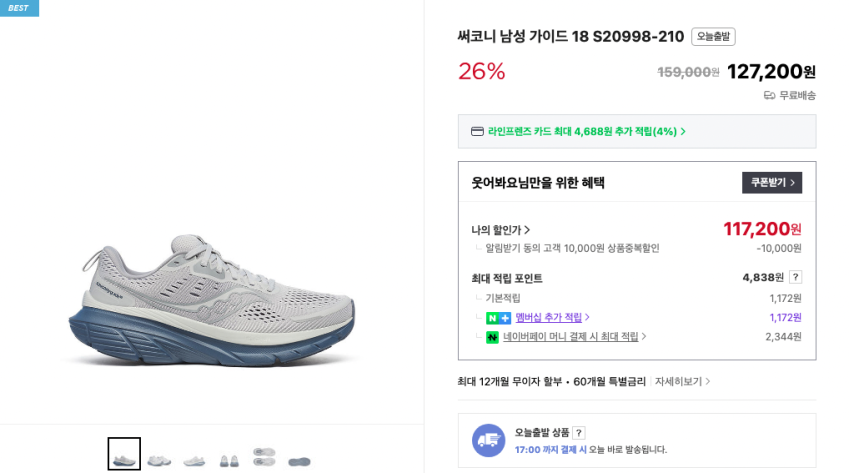Select the rear-view pair thumbnail
The height and width of the screenshot is (473, 849).
(x=229, y=460)
